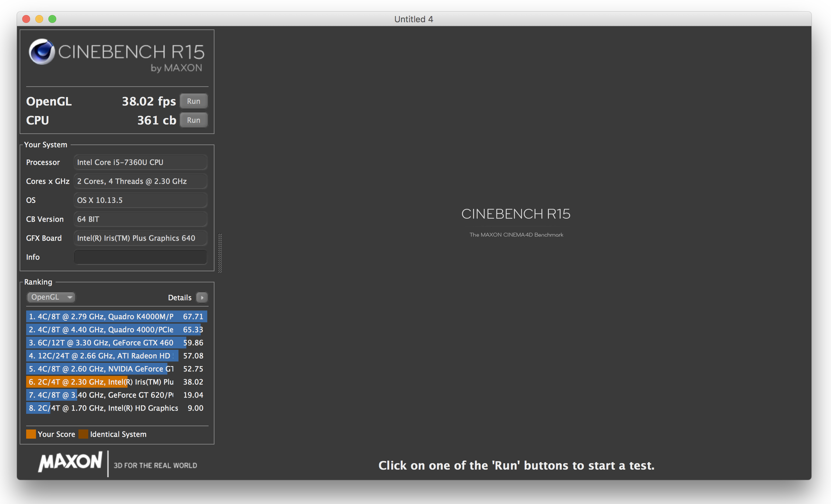Open the OpenGL ranking dropdown
The width and height of the screenshot is (831, 504).
[x=51, y=297]
